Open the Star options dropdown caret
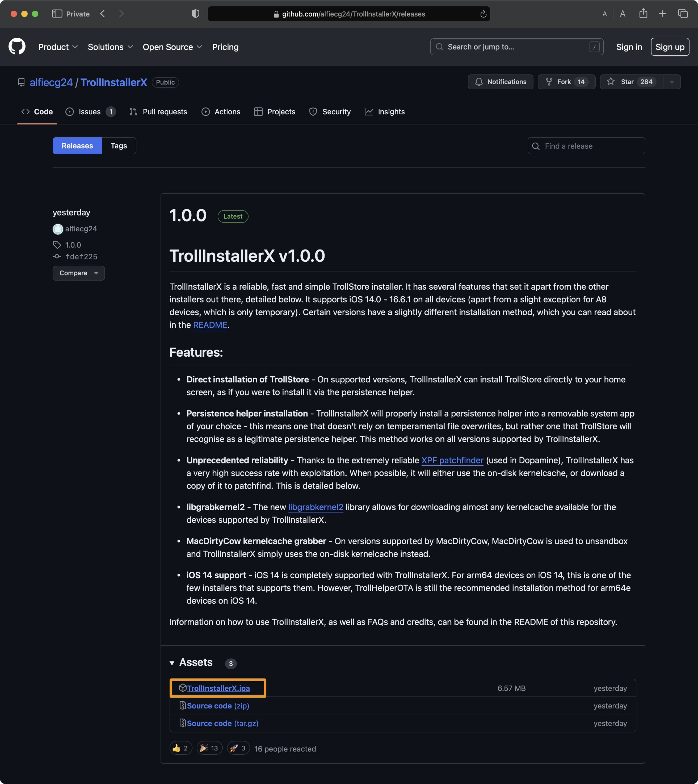This screenshot has height=784, width=698. pyautogui.click(x=672, y=82)
